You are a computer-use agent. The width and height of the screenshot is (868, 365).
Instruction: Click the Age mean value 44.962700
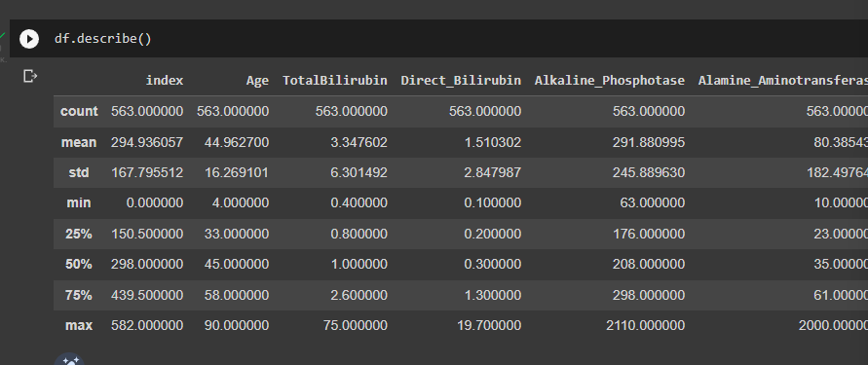pyautogui.click(x=233, y=143)
